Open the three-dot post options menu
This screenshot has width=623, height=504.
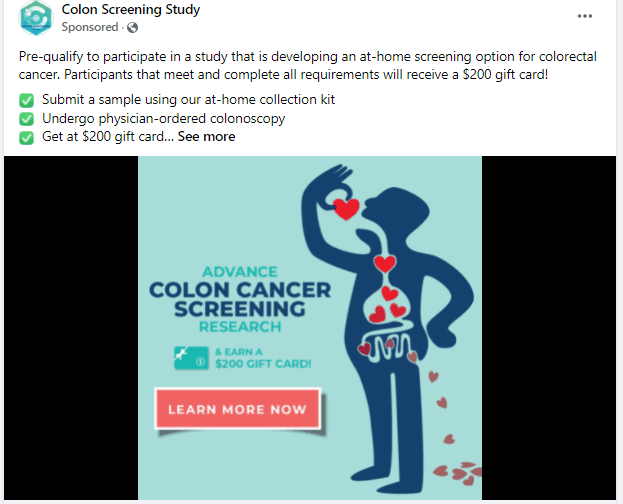[584, 16]
